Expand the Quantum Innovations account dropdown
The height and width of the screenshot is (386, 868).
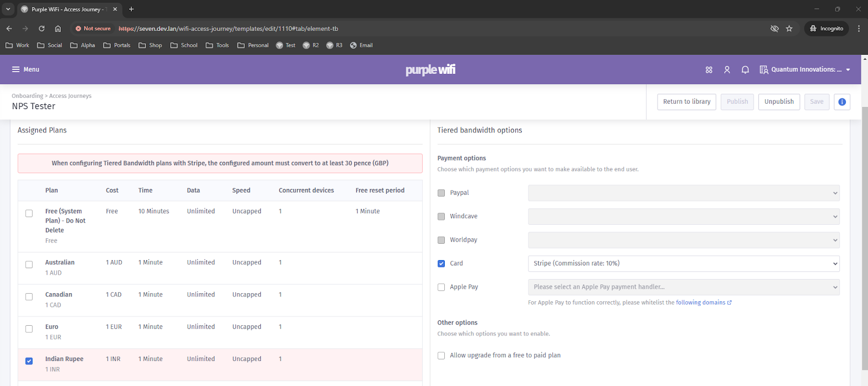point(805,69)
